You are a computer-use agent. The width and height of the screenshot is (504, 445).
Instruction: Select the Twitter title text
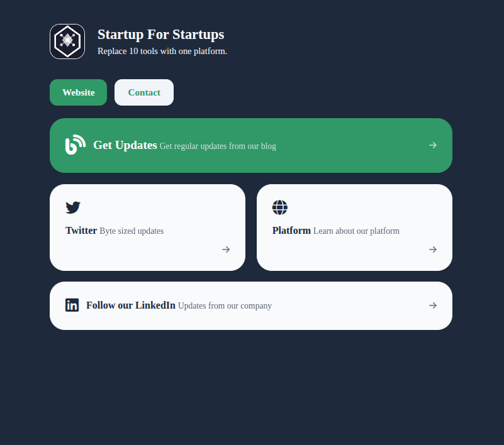pyautogui.click(x=81, y=231)
